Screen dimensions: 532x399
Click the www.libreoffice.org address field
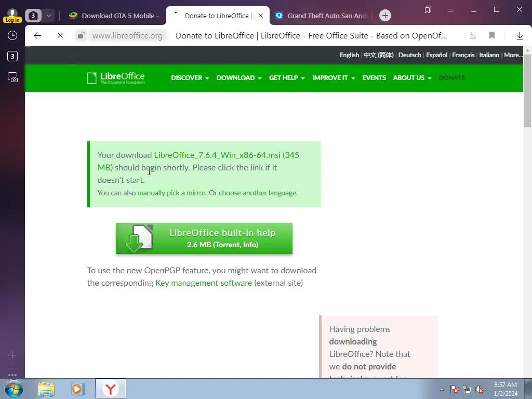pos(127,36)
